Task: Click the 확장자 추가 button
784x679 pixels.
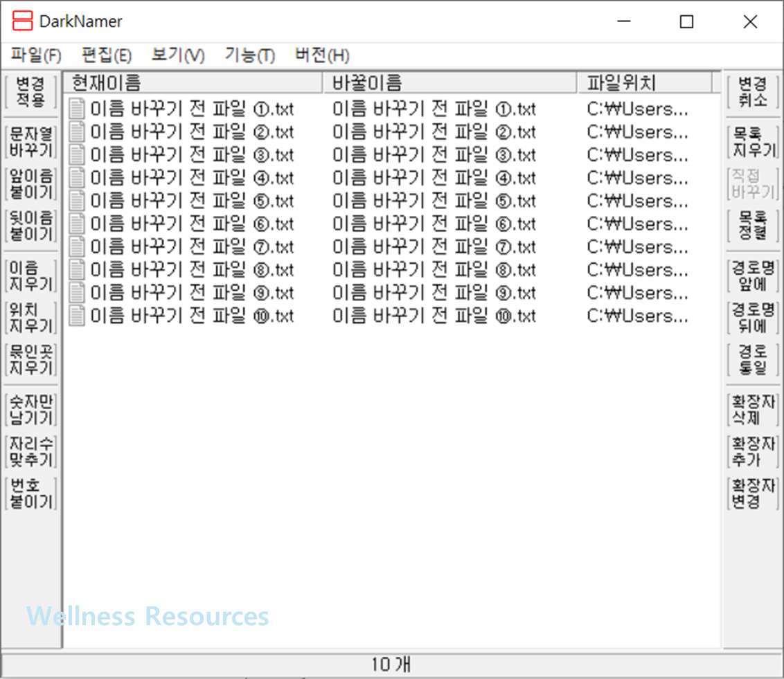Action: (x=753, y=452)
